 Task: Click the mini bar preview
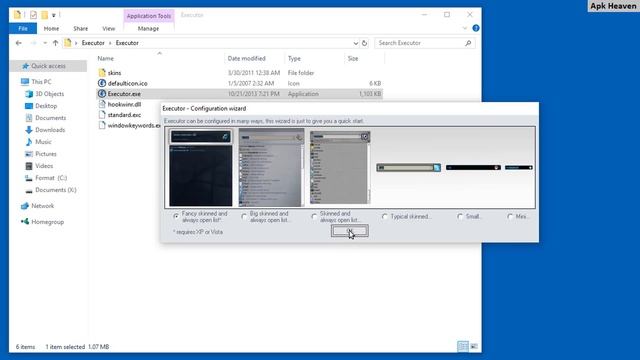[x=519, y=167]
